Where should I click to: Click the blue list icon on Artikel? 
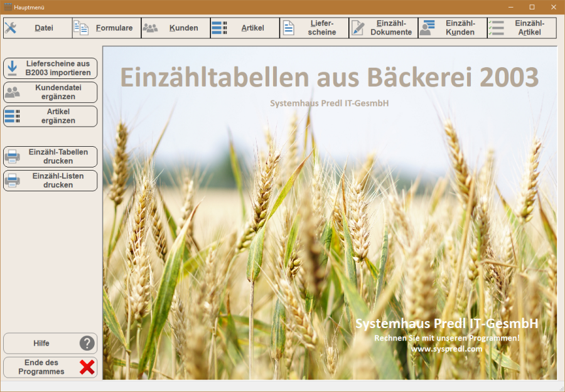(220, 28)
